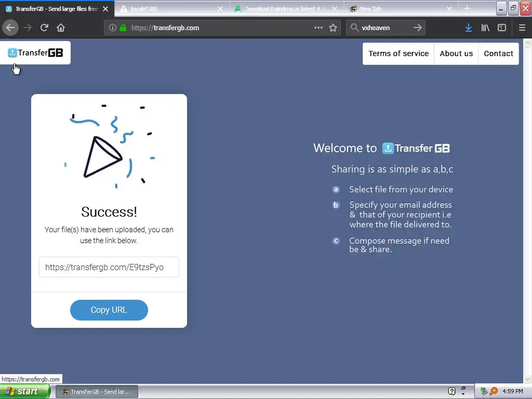Click the magnifier system tray icon

coord(494,391)
